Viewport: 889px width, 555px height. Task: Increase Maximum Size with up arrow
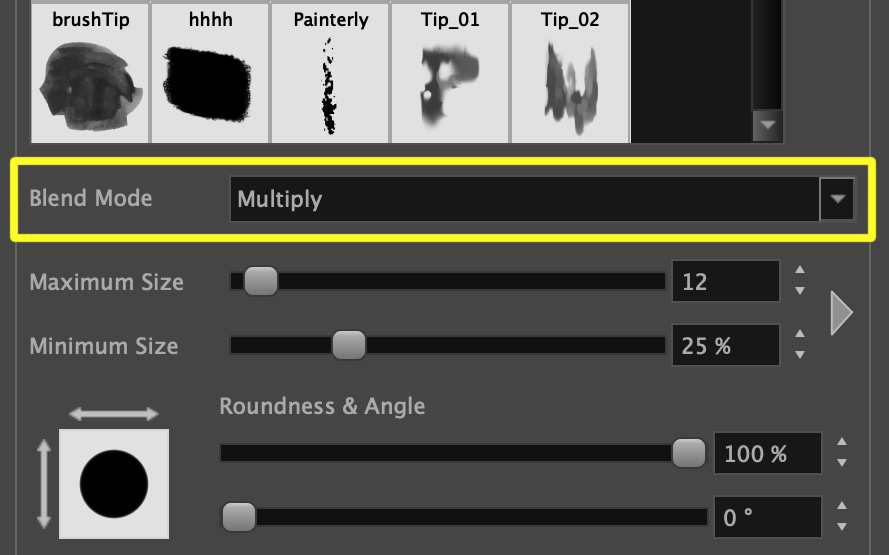799,270
